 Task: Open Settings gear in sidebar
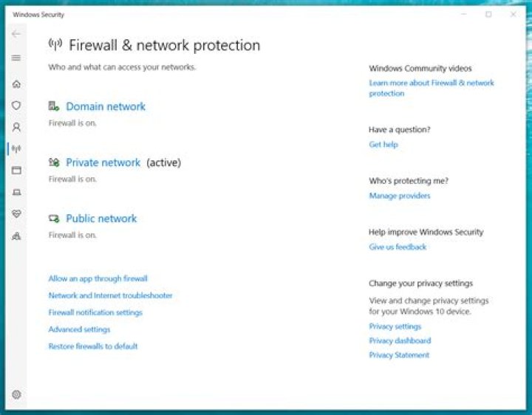click(x=16, y=394)
